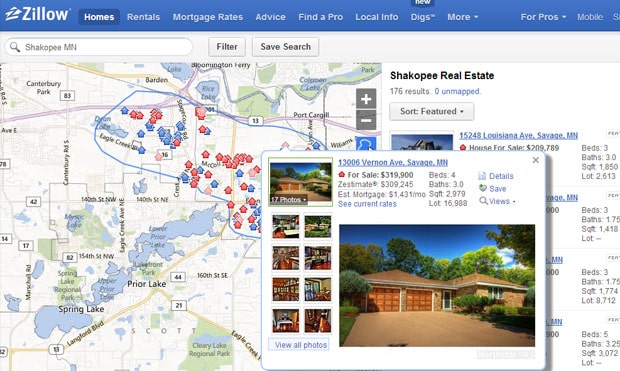The height and width of the screenshot is (371, 620).
Task: Select the draw-region map tool
Action: (366, 143)
